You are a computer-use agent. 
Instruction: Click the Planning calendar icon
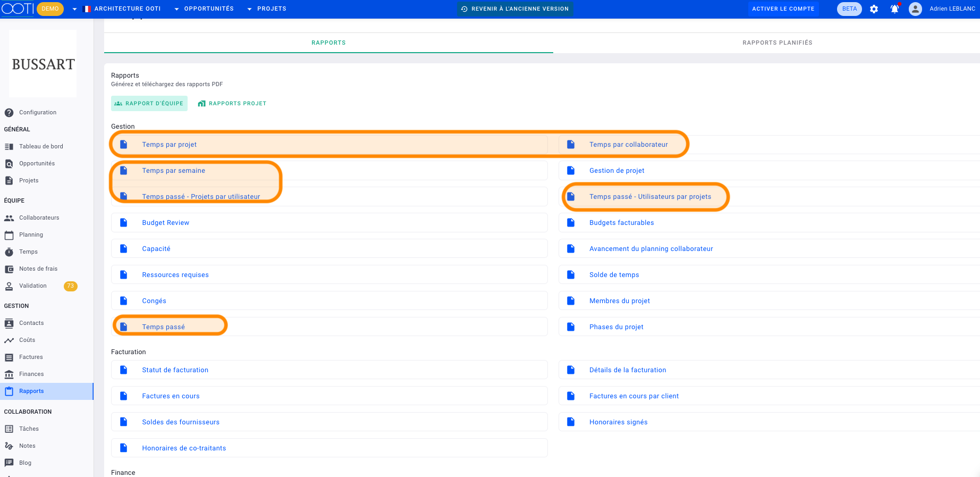pyautogui.click(x=9, y=235)
